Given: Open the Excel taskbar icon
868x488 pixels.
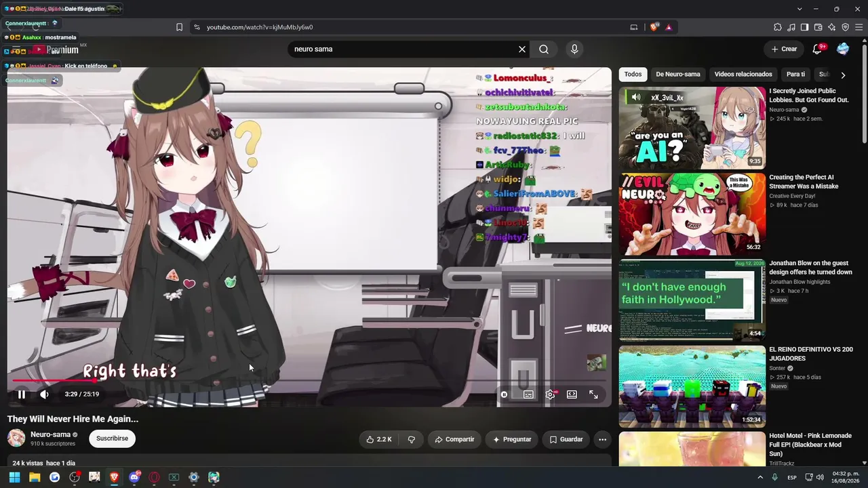Looking at the screenshot, I should point(174,477).
